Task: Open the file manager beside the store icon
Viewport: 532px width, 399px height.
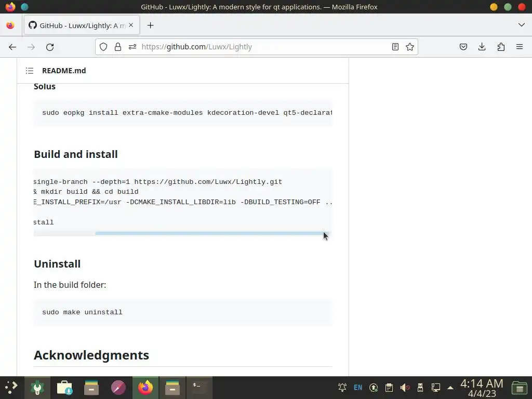Action: (x=91, y=388)
